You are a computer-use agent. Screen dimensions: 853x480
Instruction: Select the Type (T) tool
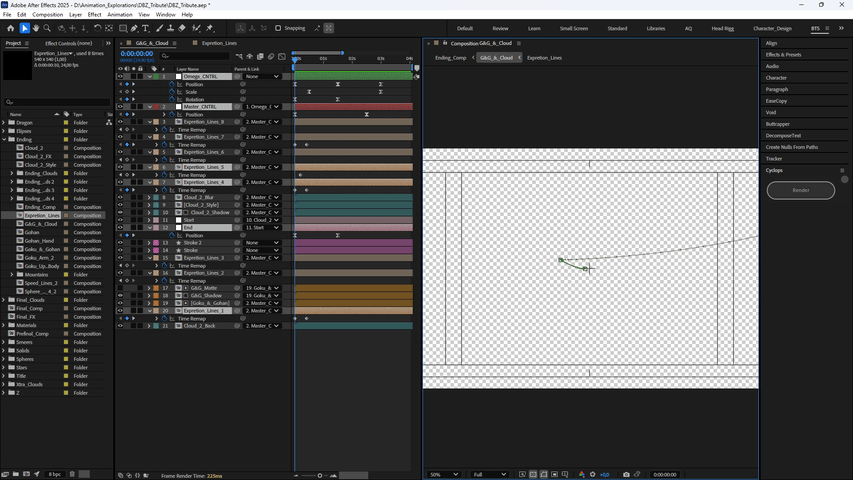click(x=145, y=28)
